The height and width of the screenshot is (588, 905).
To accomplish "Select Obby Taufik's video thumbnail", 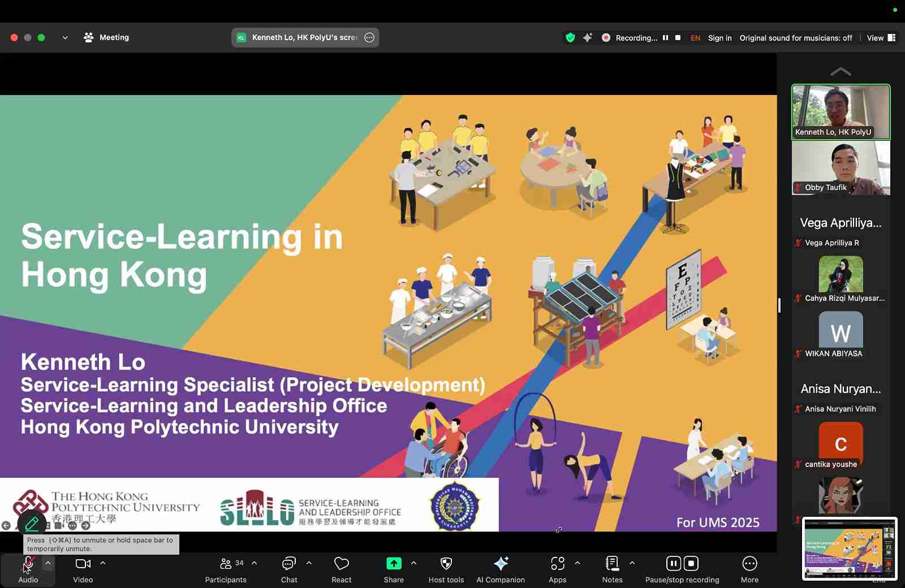I will [841, 168].
